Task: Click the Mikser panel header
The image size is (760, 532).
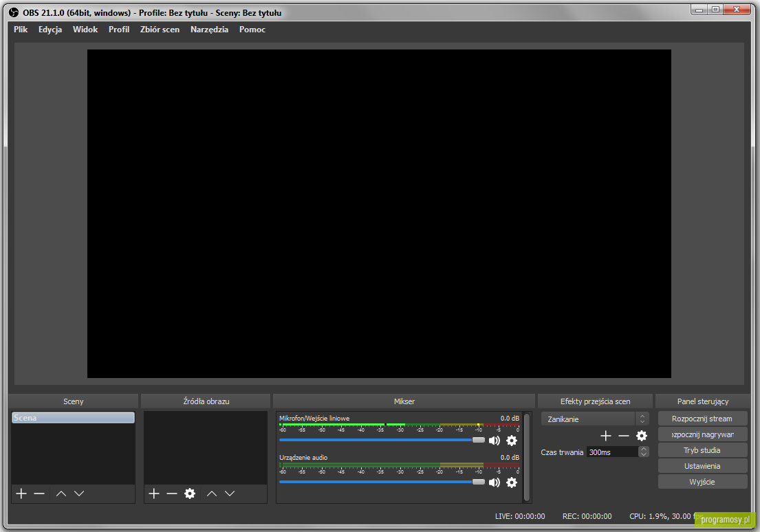Action: (404, 401)
